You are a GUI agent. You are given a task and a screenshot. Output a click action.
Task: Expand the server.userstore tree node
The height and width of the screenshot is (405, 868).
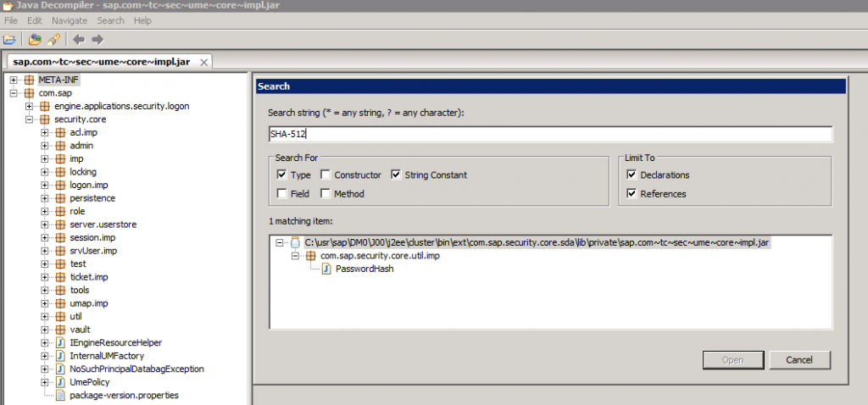point(46,225)
